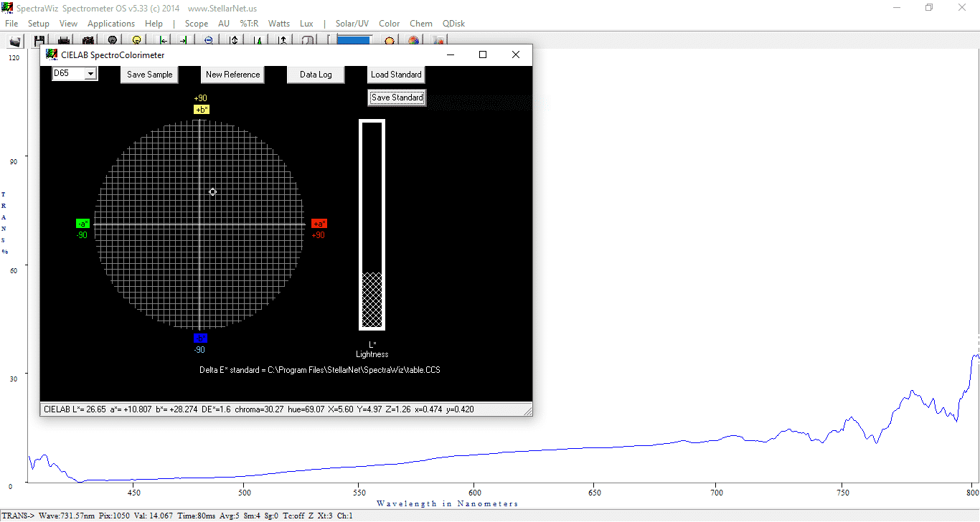This screenshot has width=980, height=522.
Task: Click the dark lamp toolbar icon
Action: (113, 41)
